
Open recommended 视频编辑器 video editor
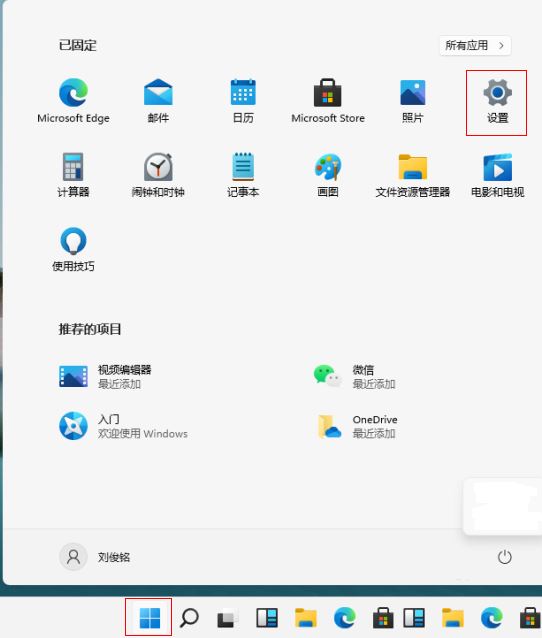pyautogui.click(x=106, y=376)
